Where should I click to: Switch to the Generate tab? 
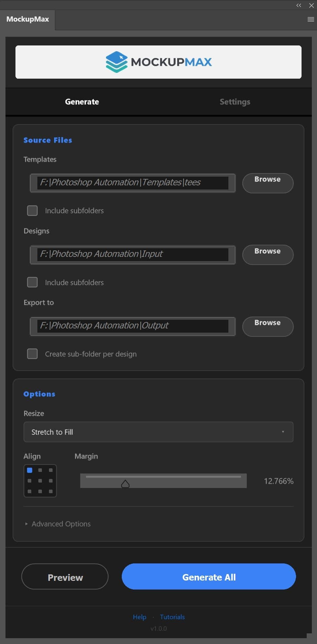82,102
